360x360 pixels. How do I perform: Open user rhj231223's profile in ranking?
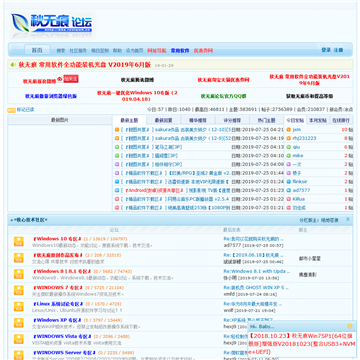pos(304,138)
